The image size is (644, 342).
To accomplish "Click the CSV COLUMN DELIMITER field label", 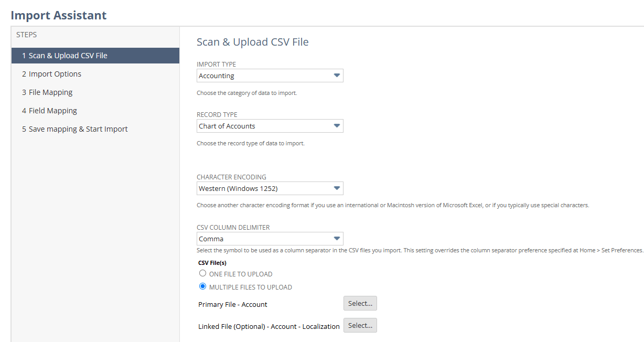I will click(x=233, y=228).
